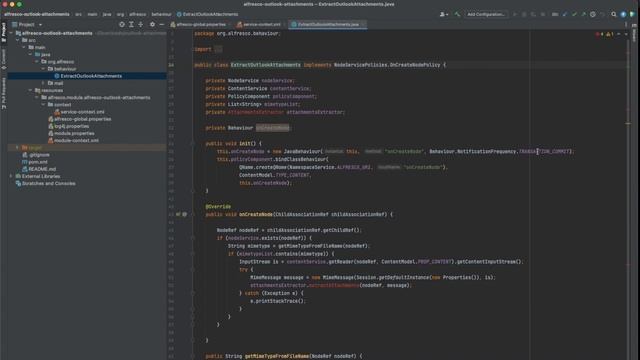Click the editor vertical scrollbar
Screen dimensions: 640x360
tap(628, 196)
